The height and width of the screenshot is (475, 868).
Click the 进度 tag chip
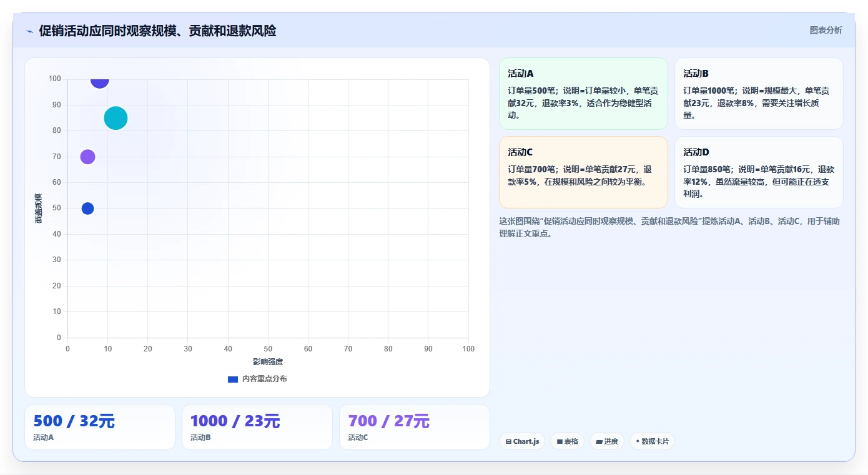point(607,441)
